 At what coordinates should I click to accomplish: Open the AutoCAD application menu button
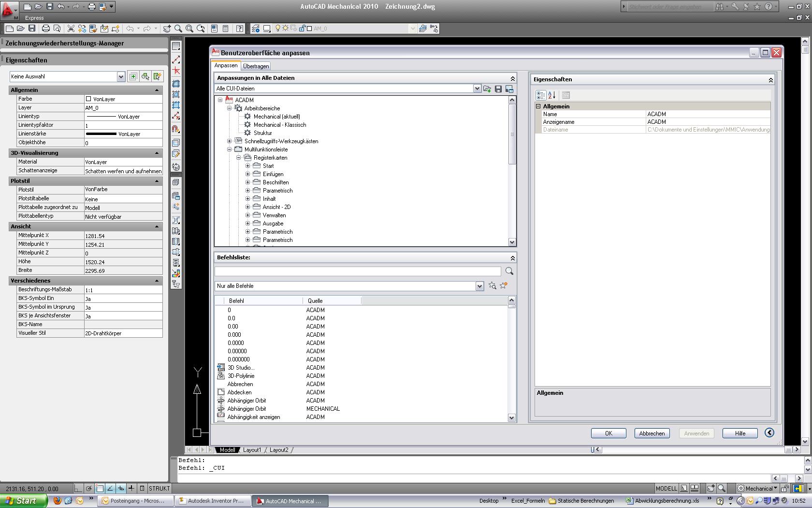click(9, 10)
